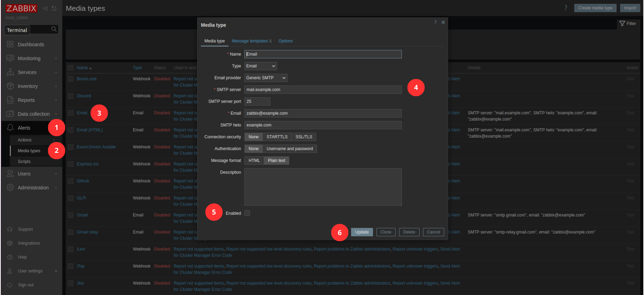Click the Monitoring icon in sidebar
Screen dimensions: 644x295
pos(10,58)
